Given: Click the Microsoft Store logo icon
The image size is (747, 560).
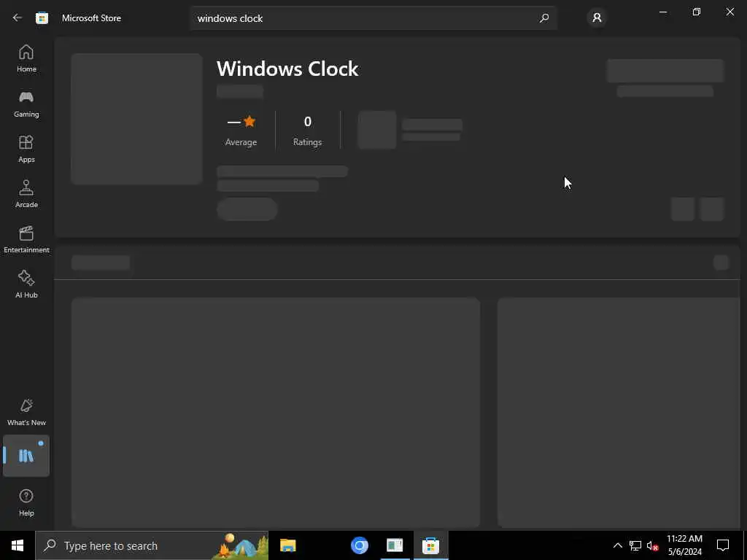Looking at the screenshot, I should [x=42, y=18].
